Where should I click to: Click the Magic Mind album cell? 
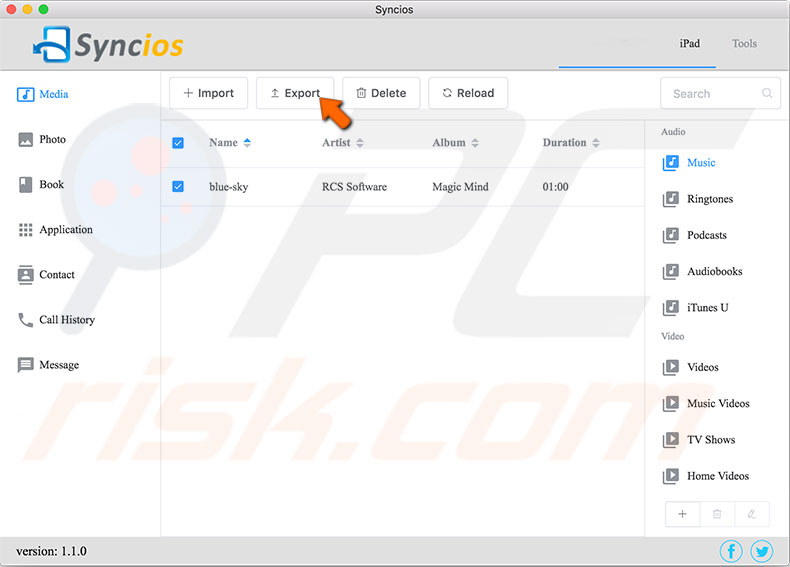(x=460, y=187)
